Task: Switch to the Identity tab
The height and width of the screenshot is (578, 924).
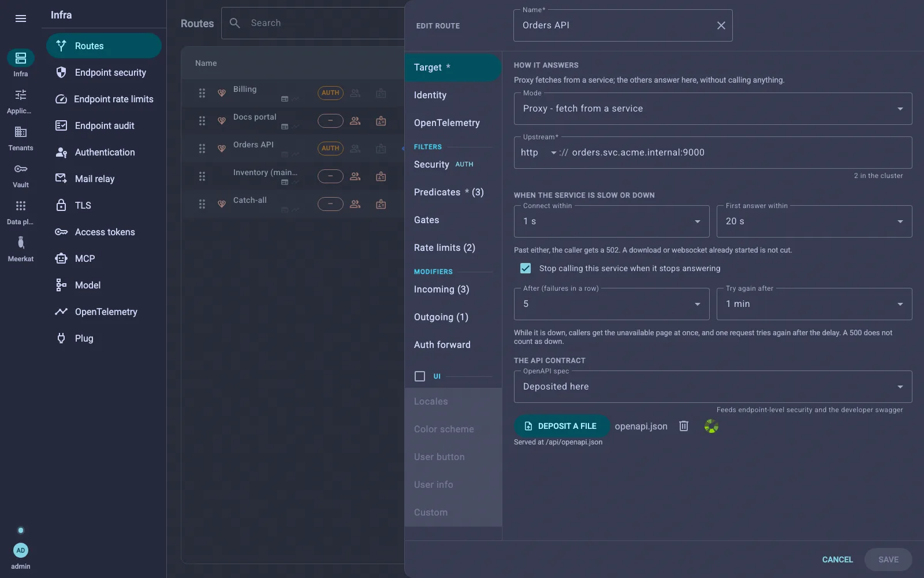Action: (453, 95)
